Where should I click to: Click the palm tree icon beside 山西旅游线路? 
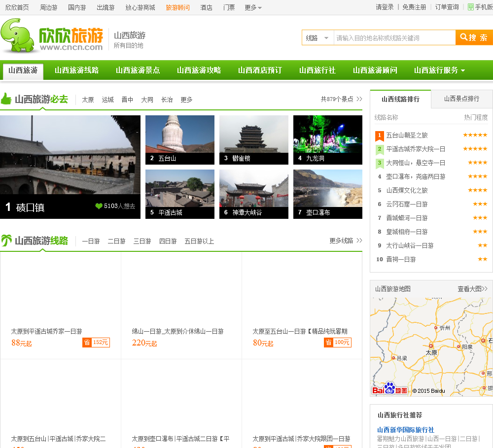coord(6,241)
